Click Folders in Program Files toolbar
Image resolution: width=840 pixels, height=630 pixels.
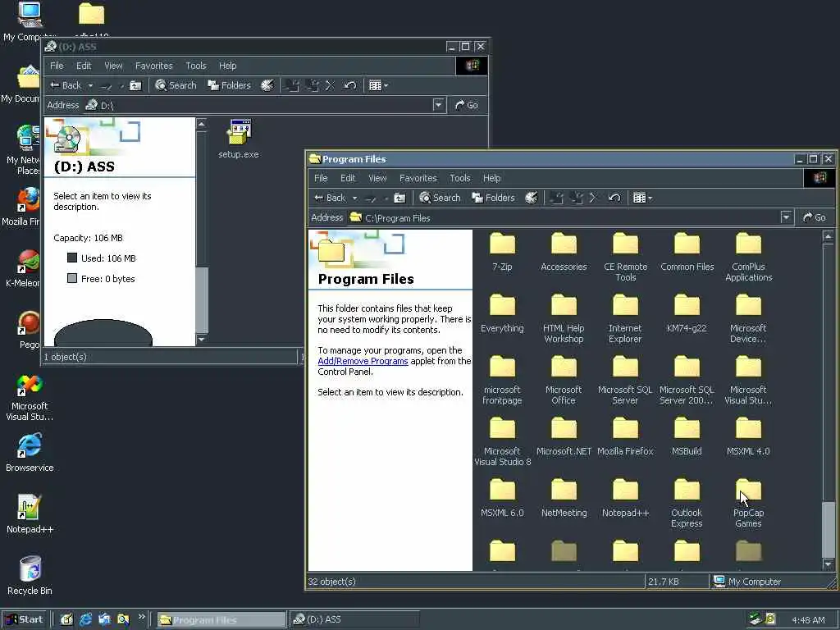coord(493,198)
